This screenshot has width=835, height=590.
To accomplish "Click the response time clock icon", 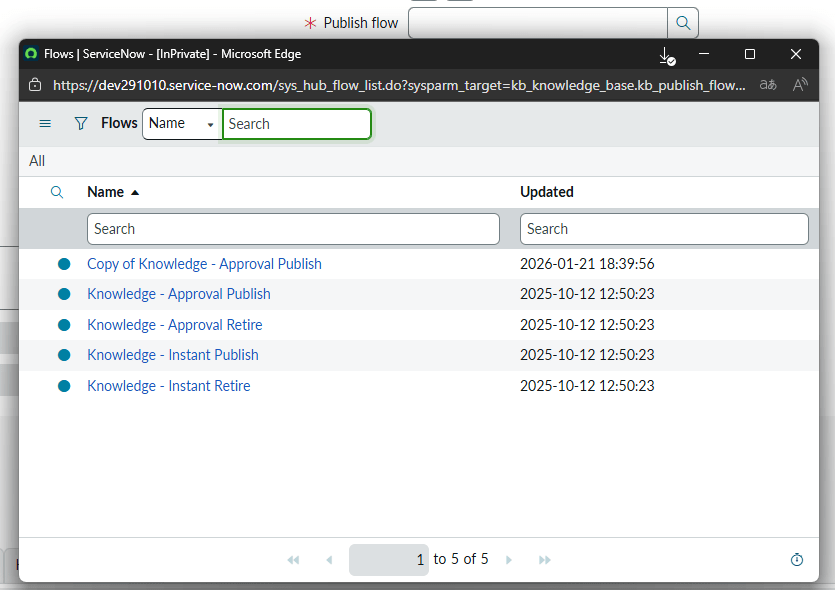I will tap(797, 560).
